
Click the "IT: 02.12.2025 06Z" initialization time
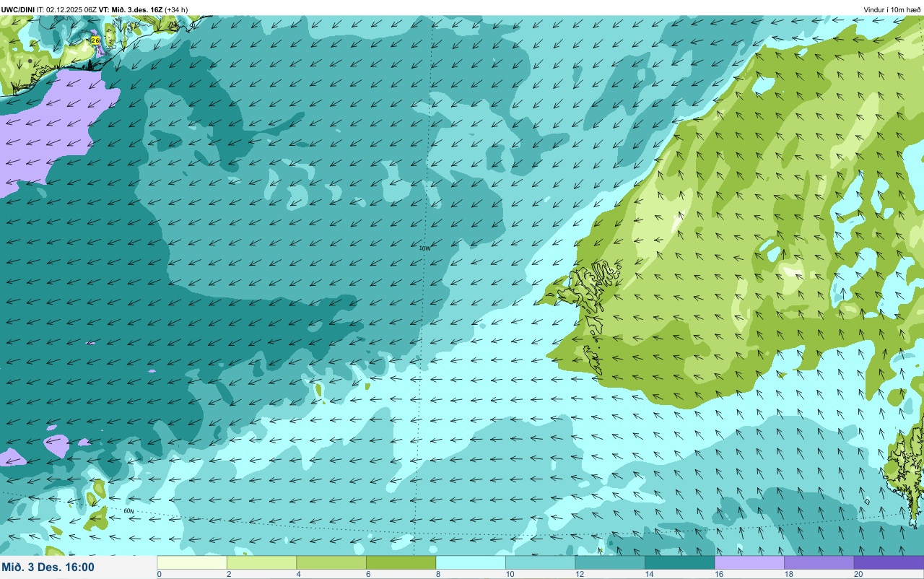(x=68, y=10)
